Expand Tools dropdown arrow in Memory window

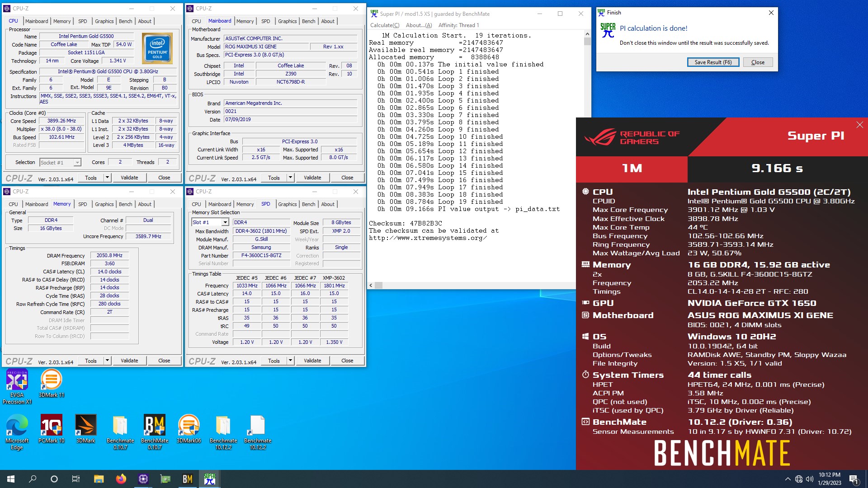[107, 361]
